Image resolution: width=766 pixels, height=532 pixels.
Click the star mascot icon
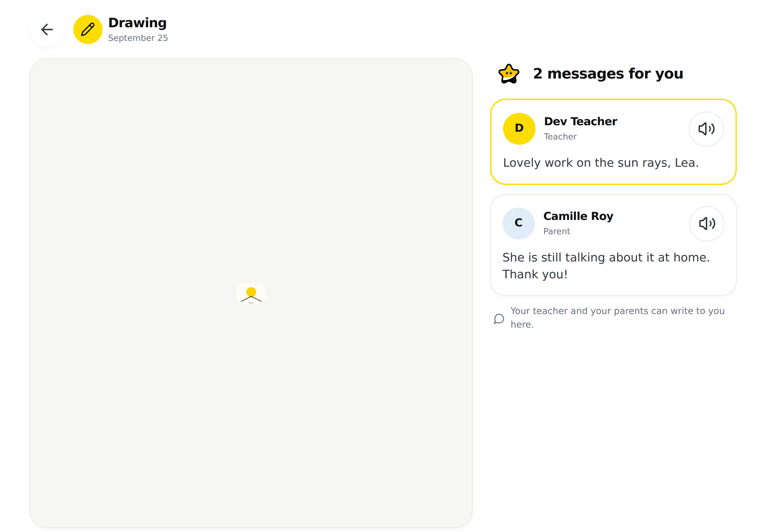click(x=508, y=74)
